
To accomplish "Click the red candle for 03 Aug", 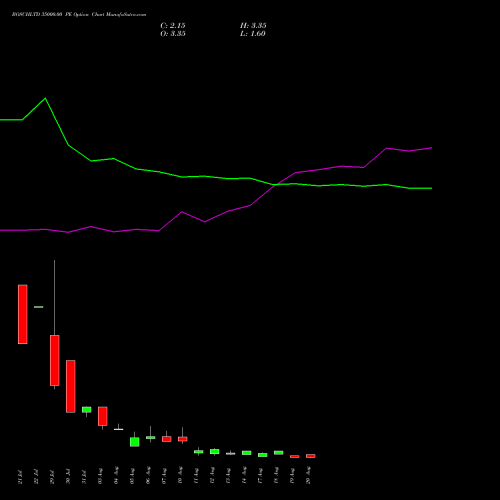I will (103, 416).
